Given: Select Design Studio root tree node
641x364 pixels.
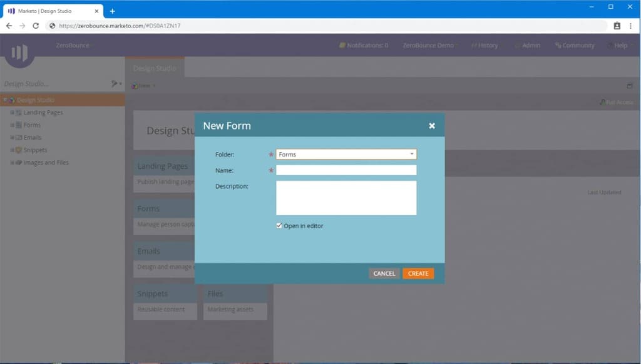Looking at the screenshot, I should [63, 99].
